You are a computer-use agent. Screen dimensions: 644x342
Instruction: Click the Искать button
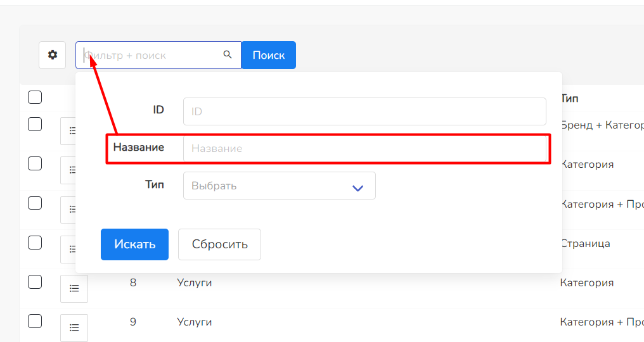[134, 244]
